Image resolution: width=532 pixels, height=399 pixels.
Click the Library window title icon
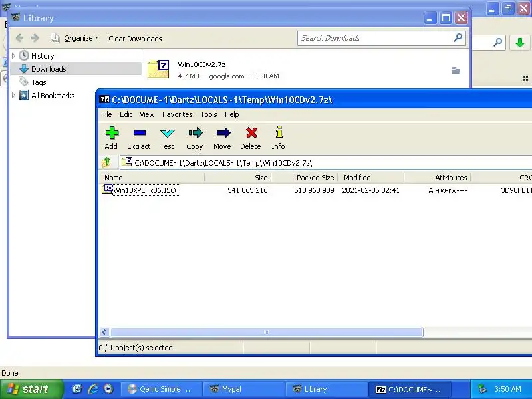pos(15,17)
